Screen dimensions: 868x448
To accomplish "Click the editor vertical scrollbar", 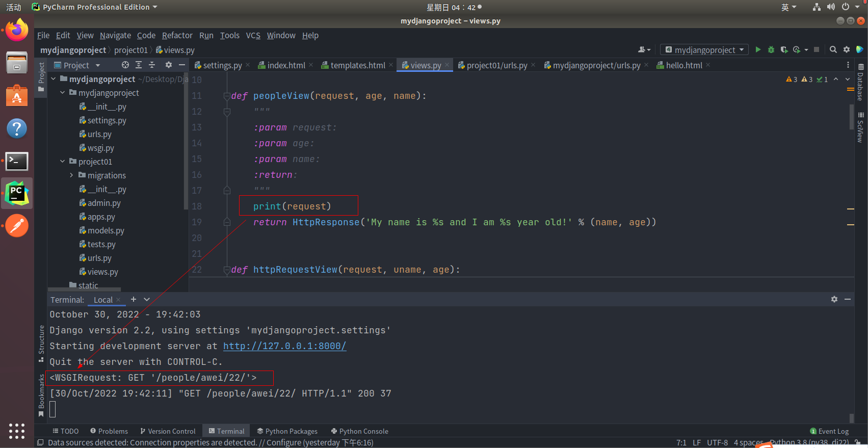I will pos(851,117).
